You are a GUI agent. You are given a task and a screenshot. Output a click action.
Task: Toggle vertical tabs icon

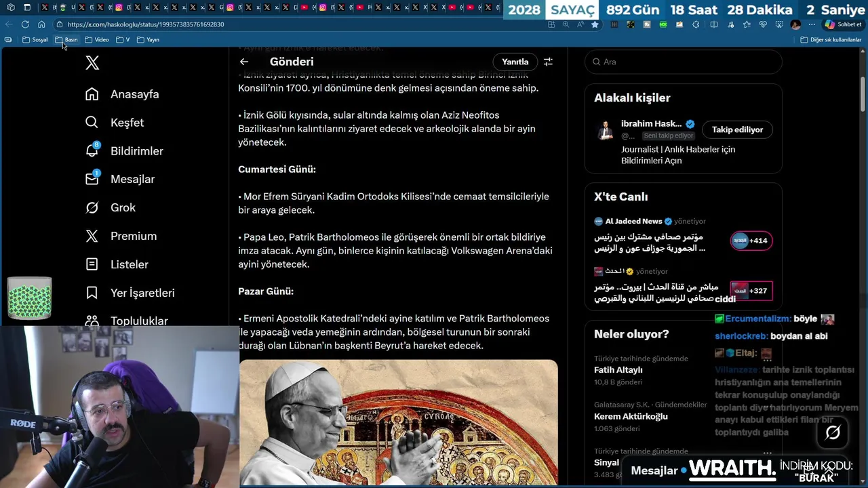tap(26, 7)
